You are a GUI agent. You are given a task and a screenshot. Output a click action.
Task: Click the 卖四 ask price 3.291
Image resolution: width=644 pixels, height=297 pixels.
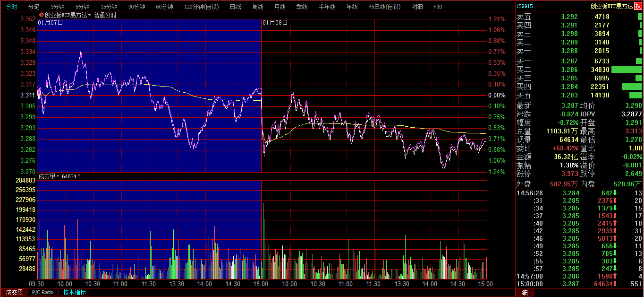(x=569, y=25)
